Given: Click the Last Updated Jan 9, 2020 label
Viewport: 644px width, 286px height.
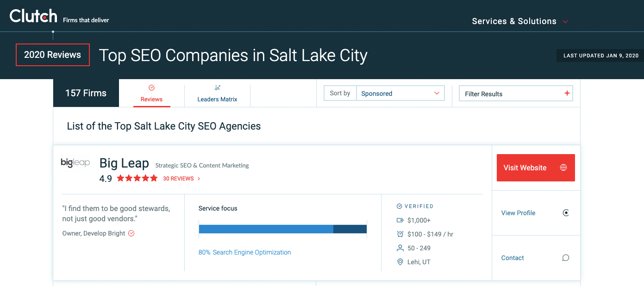Looking at the screenshot, I should tap(600, 56).
